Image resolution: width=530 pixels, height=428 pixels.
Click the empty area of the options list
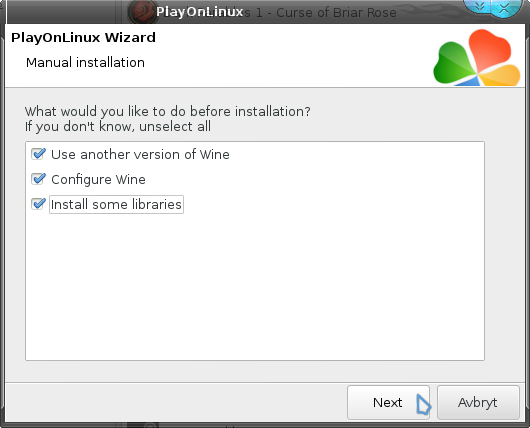[255, 287]
